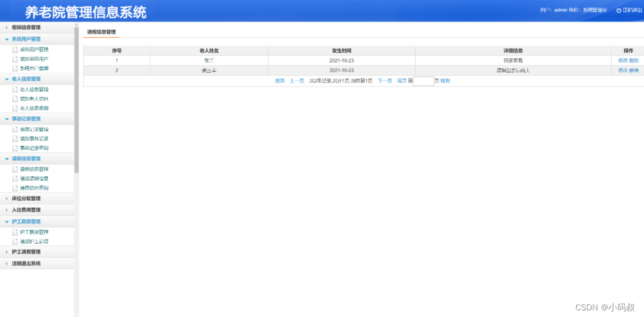Collapse the 护工薪资管理 section arrow

pos(7,221)
